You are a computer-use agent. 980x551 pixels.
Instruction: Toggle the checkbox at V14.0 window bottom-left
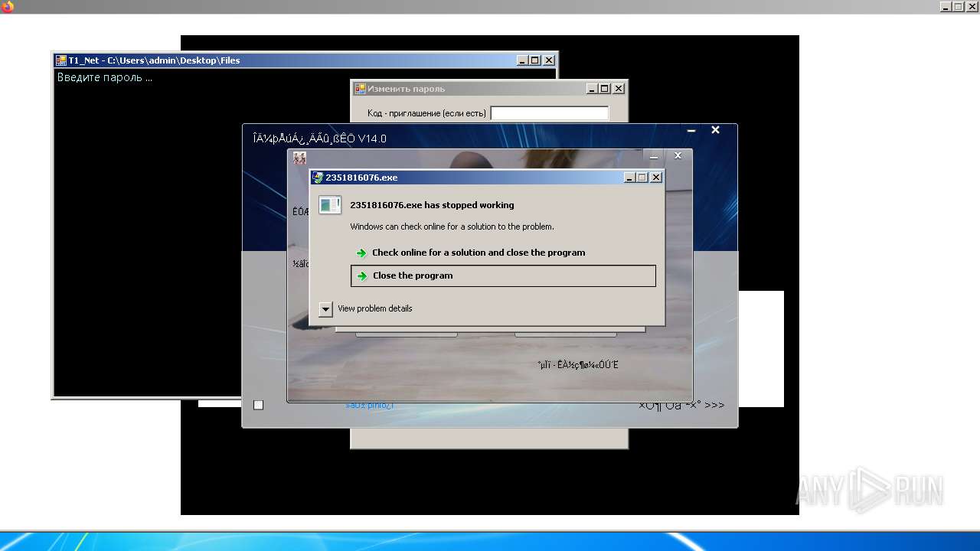point(258,405)
